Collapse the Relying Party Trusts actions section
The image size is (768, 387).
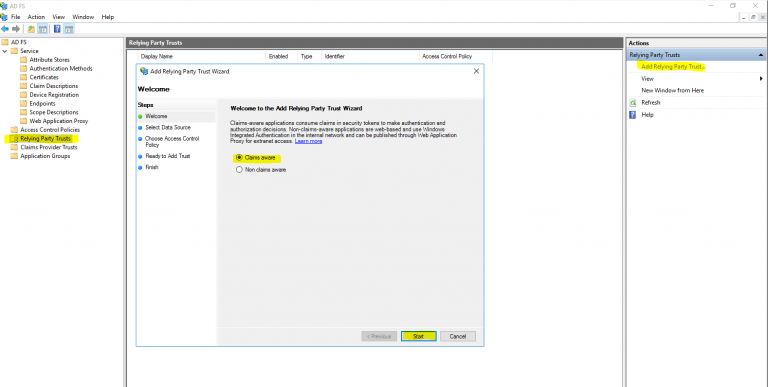point(761,55)
